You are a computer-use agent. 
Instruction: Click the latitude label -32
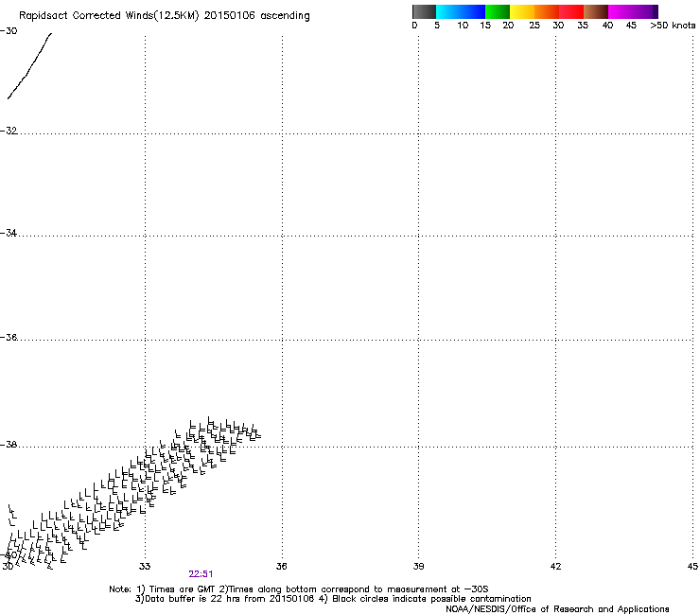pyautogui.click(x=9, y=131)
